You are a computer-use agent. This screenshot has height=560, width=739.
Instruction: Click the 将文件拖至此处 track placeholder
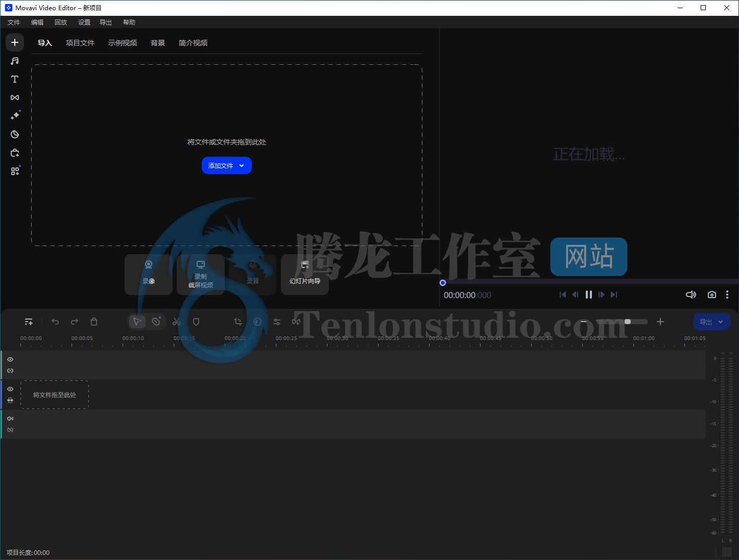point(55,395)
